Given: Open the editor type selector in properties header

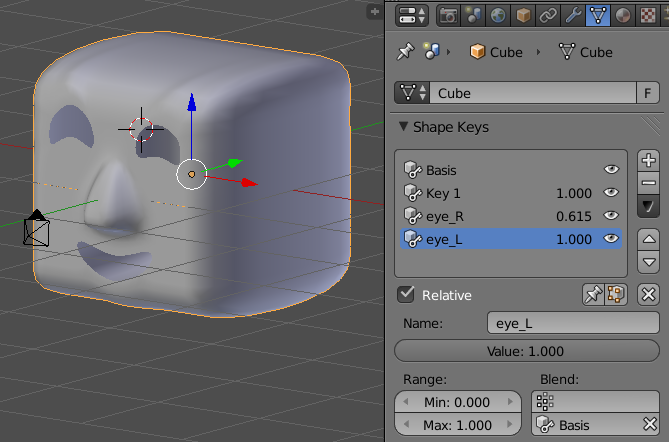Looking at the screenshot, I should 411,15.
